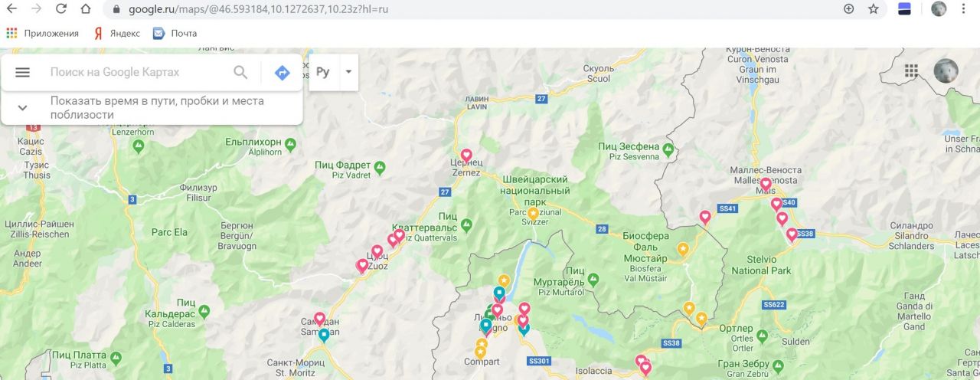Viewport: 980px width, 380px height.
Task: Click the pink heart pin by SS41 label
Action: click(x=705, y=218)
